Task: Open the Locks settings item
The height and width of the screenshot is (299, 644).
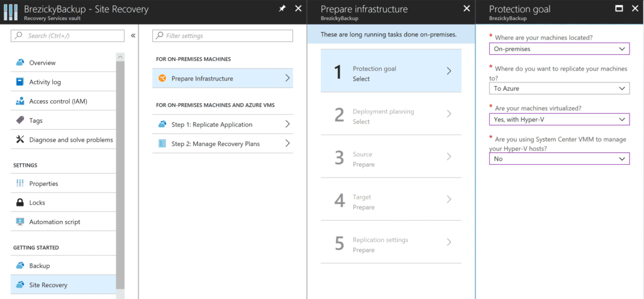Action: (x=64, y=202)
